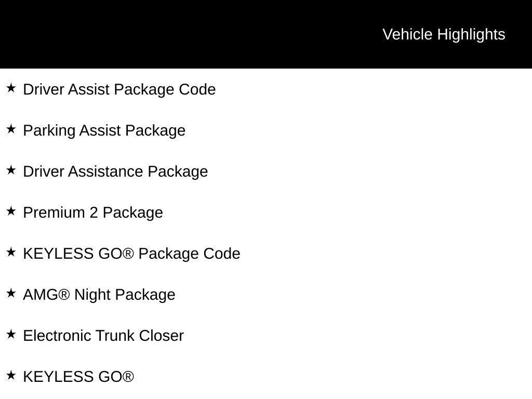Click the AMG® Night Package highlight

[x=99, y=295]
